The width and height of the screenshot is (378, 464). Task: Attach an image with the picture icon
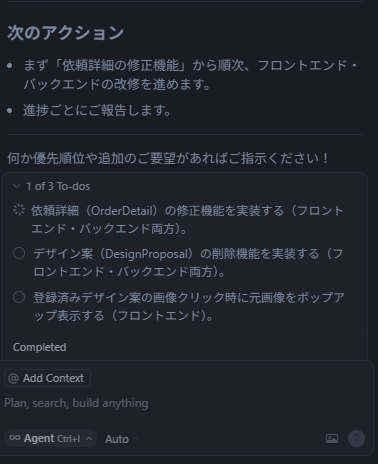[x=332, y=438]
